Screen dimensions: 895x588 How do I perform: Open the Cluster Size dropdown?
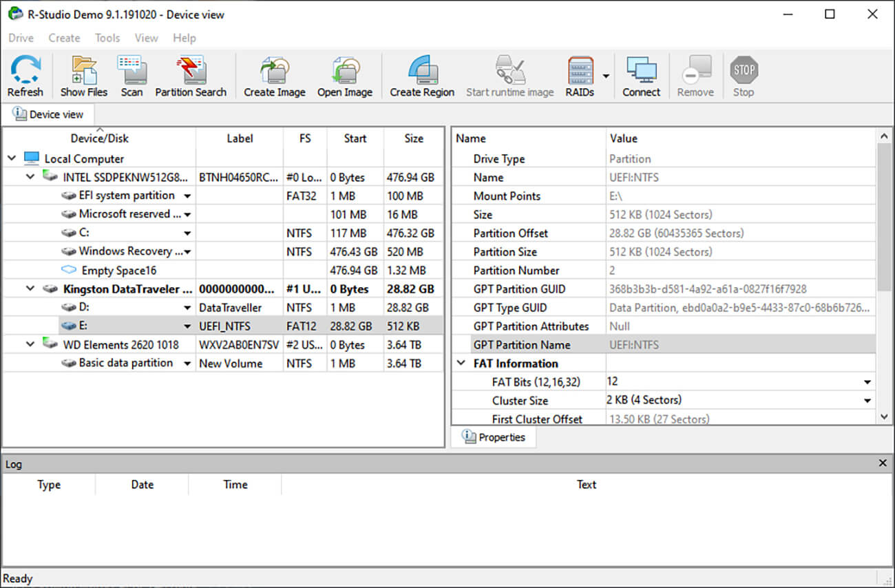pos(867,401)
